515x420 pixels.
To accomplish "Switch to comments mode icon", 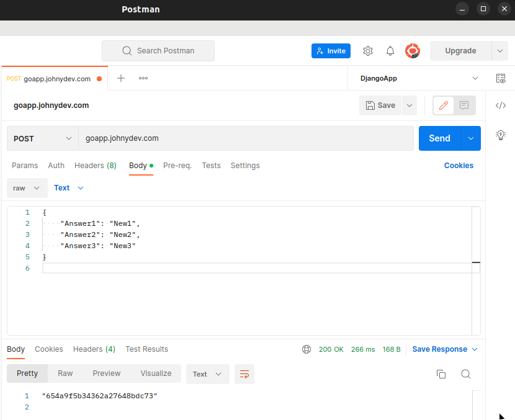I will [x=464, y=105].
